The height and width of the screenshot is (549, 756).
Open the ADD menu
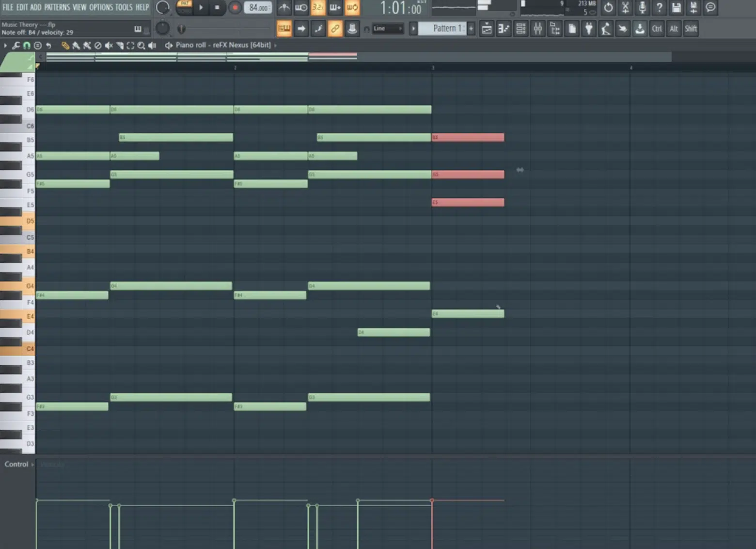point(36,7)
